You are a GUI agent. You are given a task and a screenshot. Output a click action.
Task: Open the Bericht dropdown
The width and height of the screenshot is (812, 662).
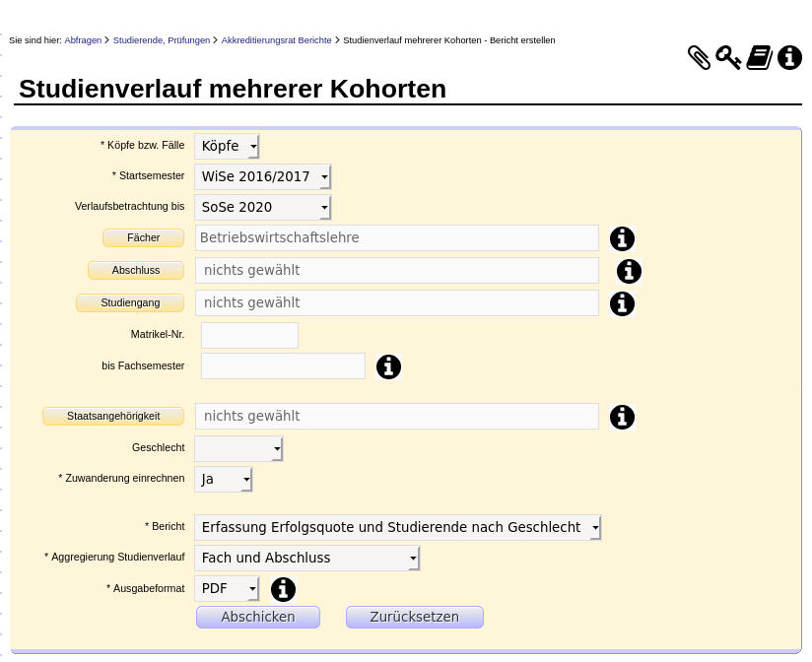pyautogui.click(x=398, y=528)
